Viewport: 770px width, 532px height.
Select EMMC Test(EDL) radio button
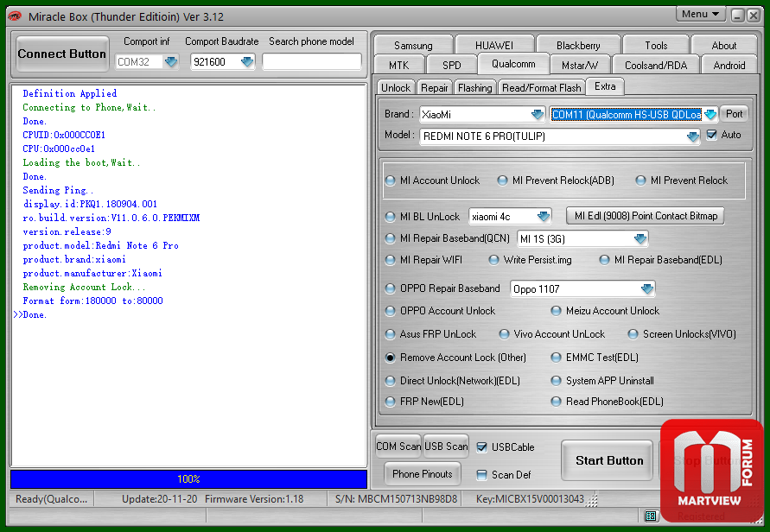[x=557, y=358]
